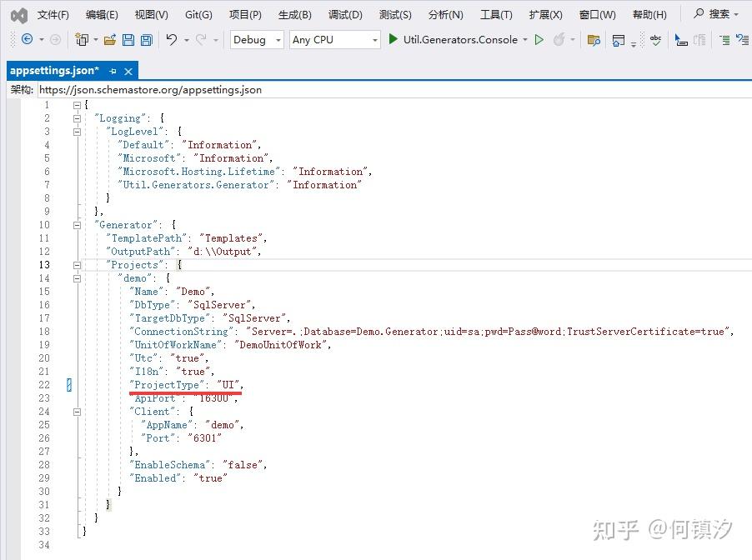Click the Save icon in the toolbar

128,40
